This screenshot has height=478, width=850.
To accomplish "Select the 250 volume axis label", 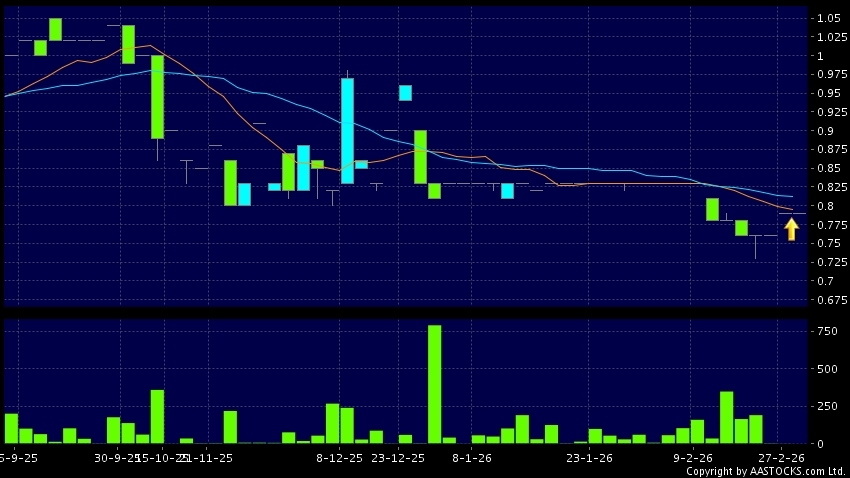I will [825, 406].
